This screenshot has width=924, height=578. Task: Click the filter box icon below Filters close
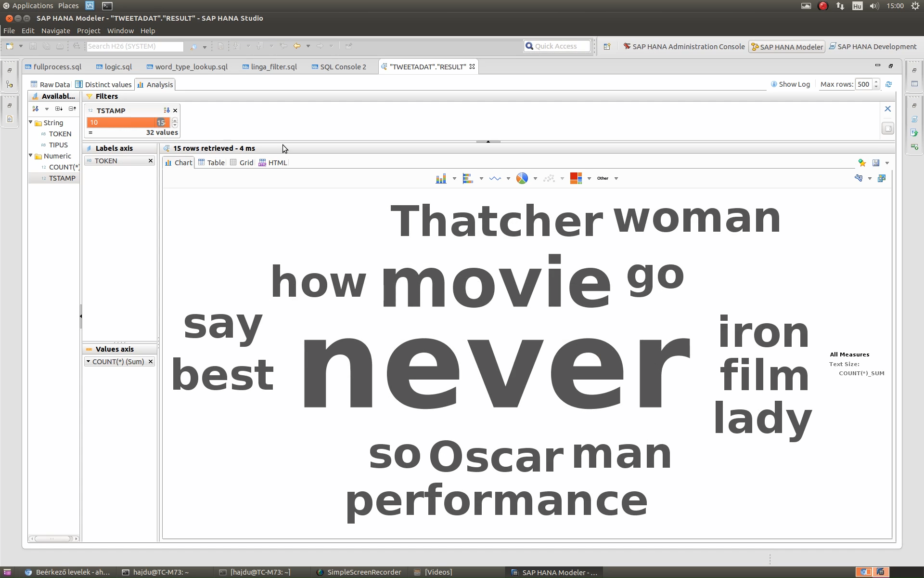888,129
